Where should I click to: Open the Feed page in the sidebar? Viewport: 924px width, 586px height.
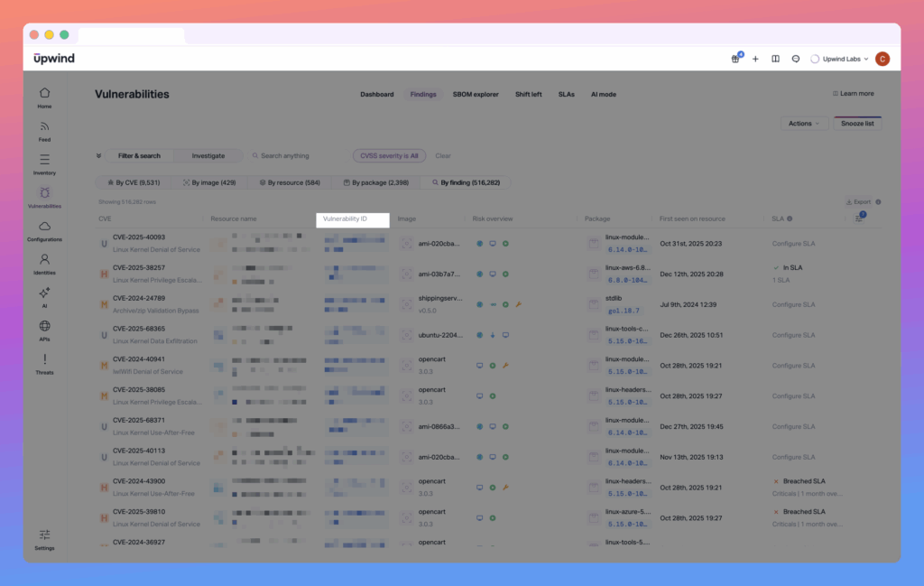(44, 131)
